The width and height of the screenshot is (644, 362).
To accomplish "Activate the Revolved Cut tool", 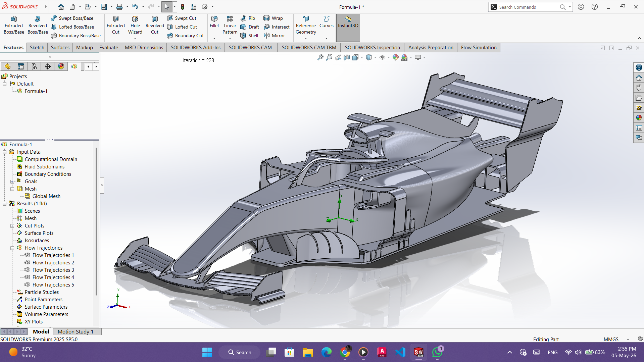I will [155, 25].
